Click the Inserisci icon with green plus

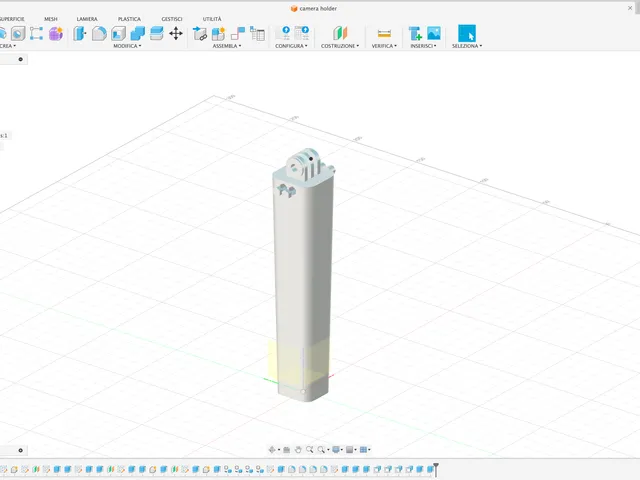click(x=415, y=33)
